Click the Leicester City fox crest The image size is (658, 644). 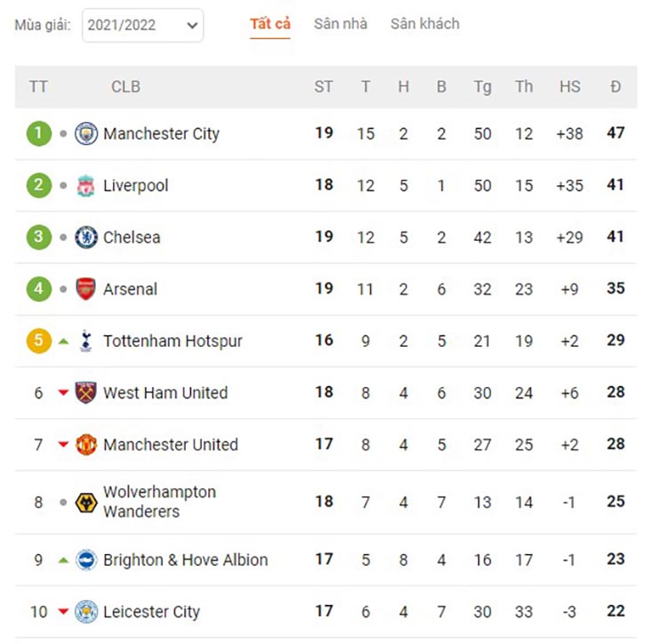(86, 612)
